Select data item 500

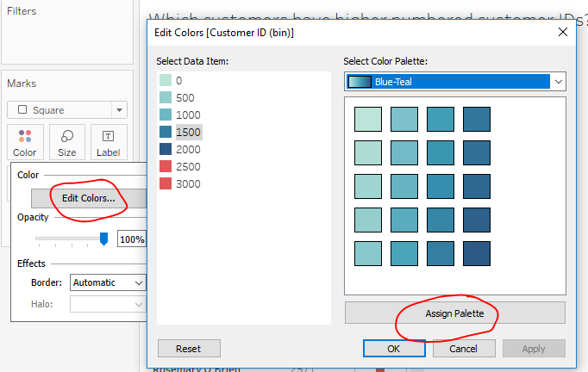177,98
